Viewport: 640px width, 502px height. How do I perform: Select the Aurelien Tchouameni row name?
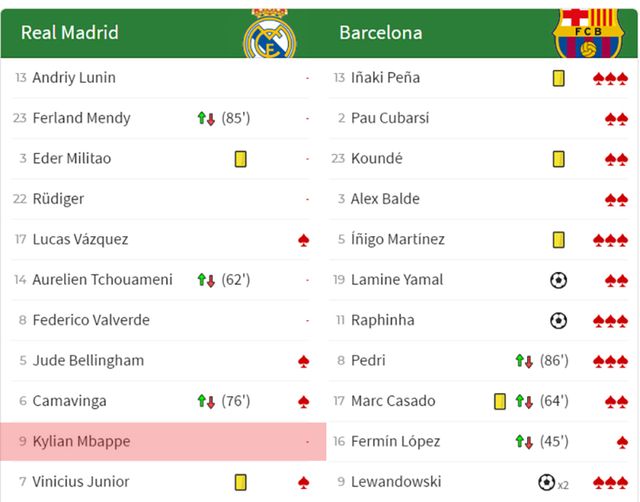pyautogui.click(x=102, y=280)
